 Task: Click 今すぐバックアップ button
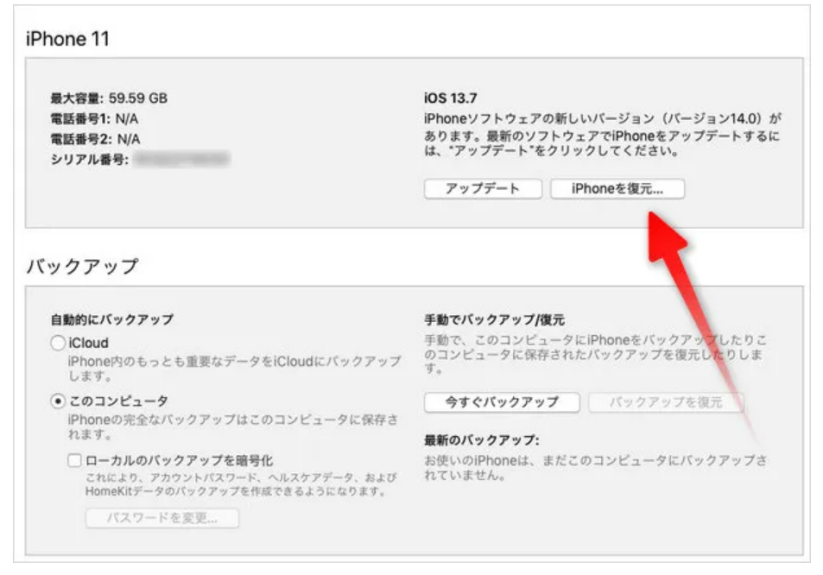click(x=502, y=402)
